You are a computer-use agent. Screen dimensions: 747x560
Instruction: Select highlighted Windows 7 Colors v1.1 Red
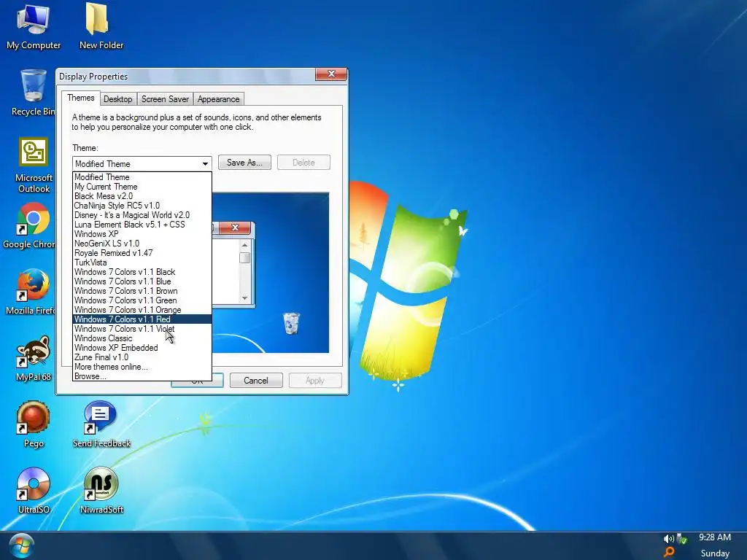pyautogui.click(x=142, y=319)
